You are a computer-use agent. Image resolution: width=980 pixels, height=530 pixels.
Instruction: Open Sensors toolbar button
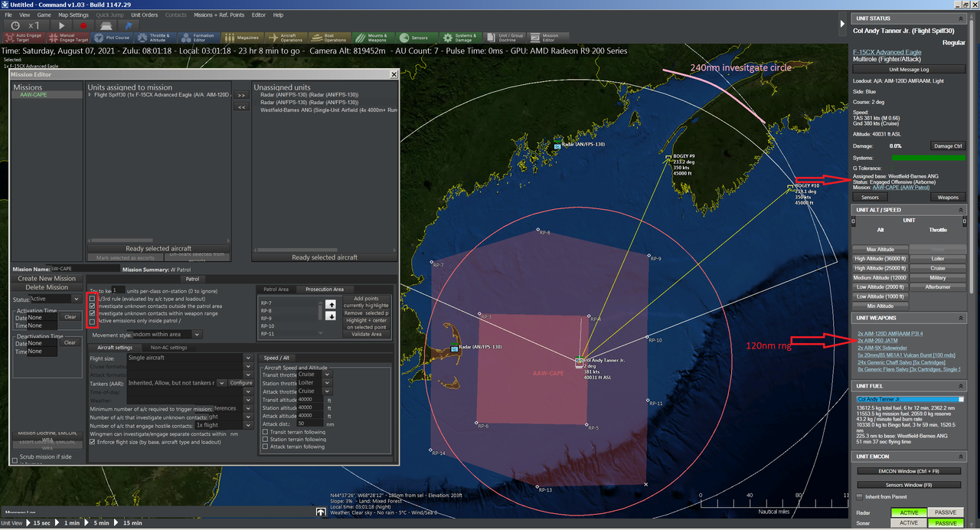417,37
